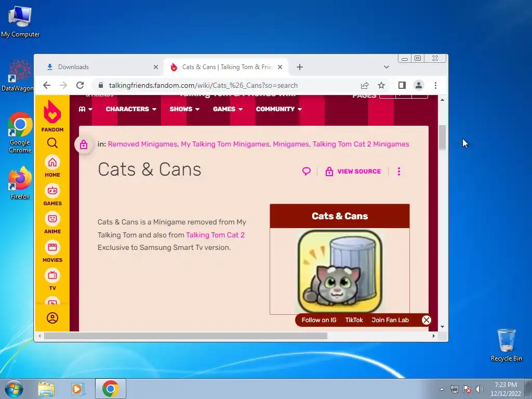The width and height of the screenshot is (532, 399).
Task: Bookmark this page with the star icon
Action: 381,85
